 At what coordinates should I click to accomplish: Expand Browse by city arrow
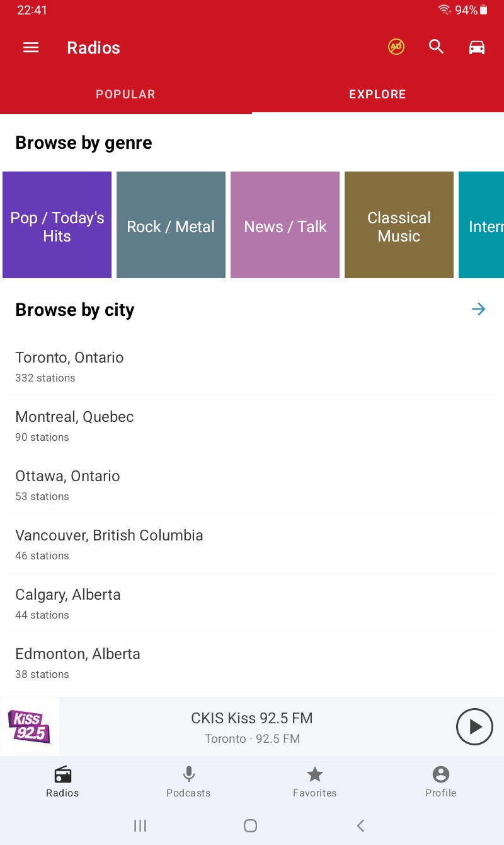click(x=479, y=309)
